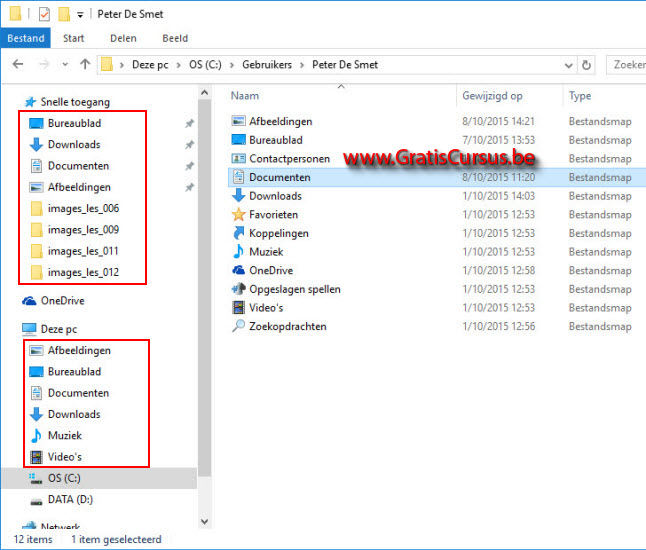
Task: Click date '1/10/2015 12:56' of Zoekopdrachten
Action: point(498,326)
